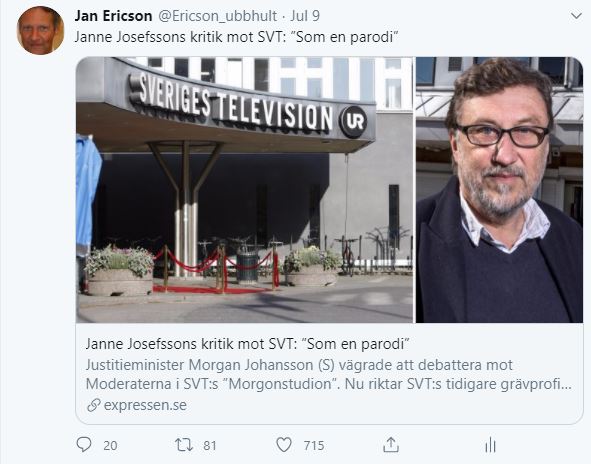View tweet analytics bar chart icon
This screenshot has height=464, width=591.
490,445
